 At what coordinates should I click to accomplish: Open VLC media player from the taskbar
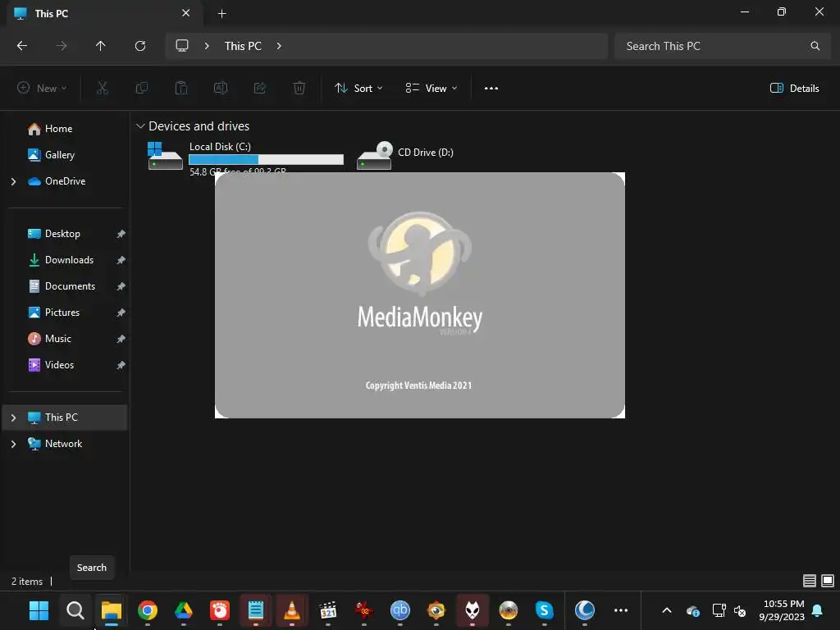(x=291, y=610)
